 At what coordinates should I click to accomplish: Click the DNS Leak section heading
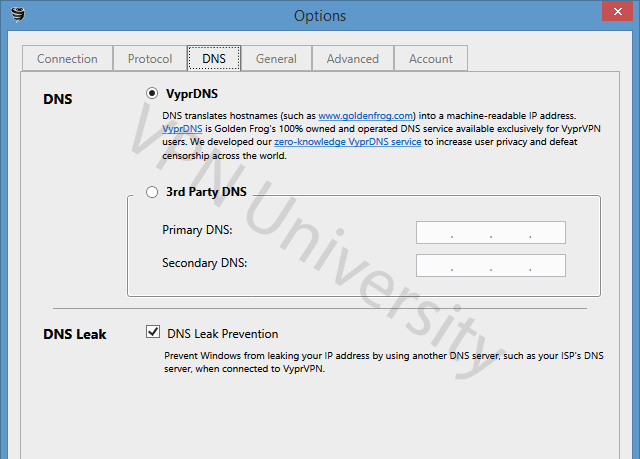click(x=75, y=334)
